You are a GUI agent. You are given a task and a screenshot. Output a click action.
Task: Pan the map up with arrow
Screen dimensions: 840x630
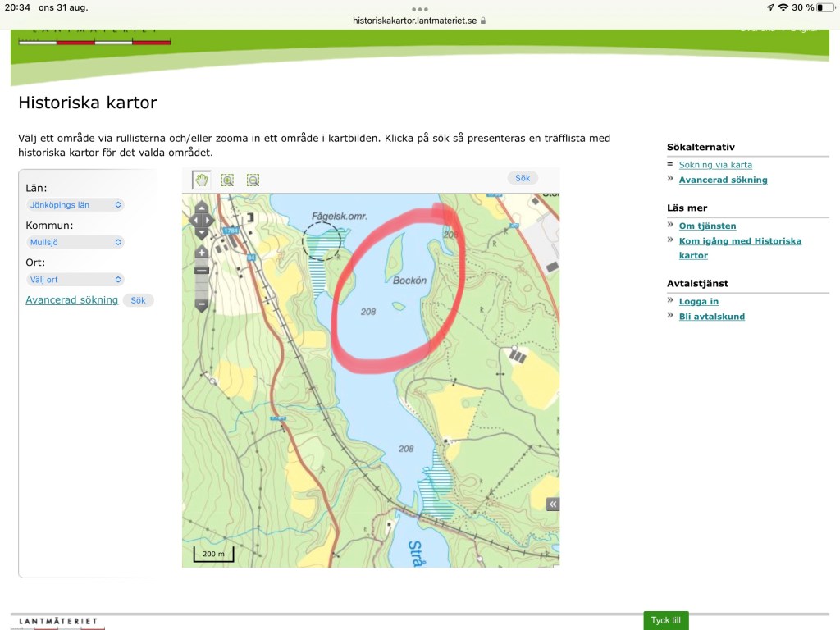[x=202, y=208]
